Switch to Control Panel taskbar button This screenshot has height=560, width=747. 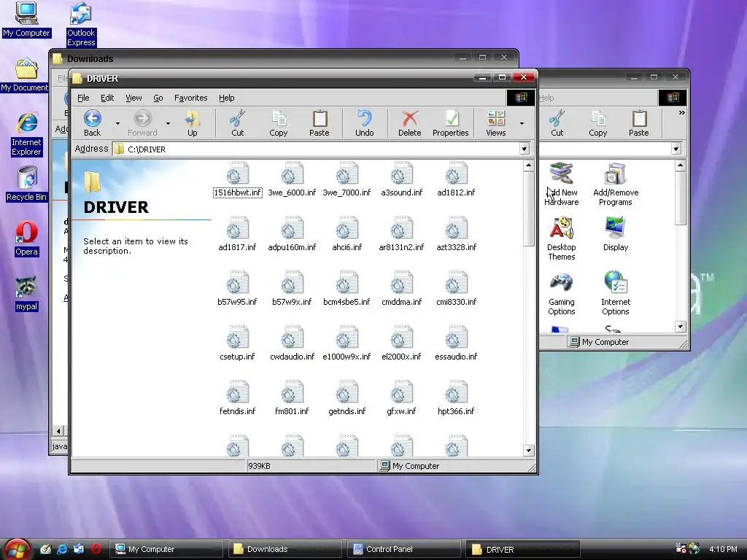(404, 549)
